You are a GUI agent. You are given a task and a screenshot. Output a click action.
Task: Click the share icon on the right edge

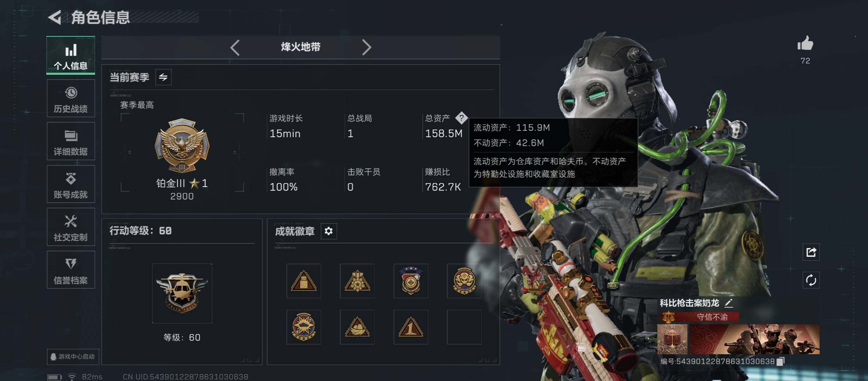[x=811, y=252]
